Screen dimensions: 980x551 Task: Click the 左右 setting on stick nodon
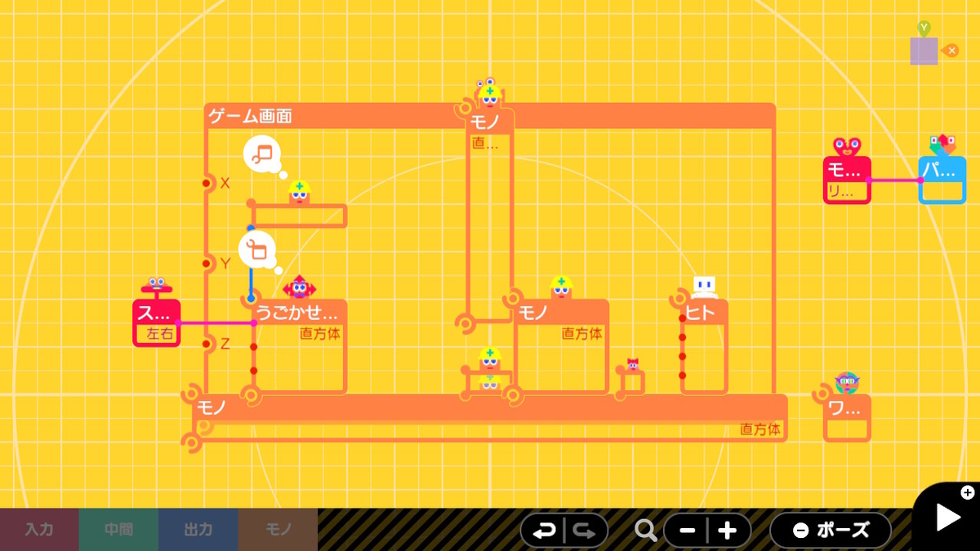pos(159,334)
